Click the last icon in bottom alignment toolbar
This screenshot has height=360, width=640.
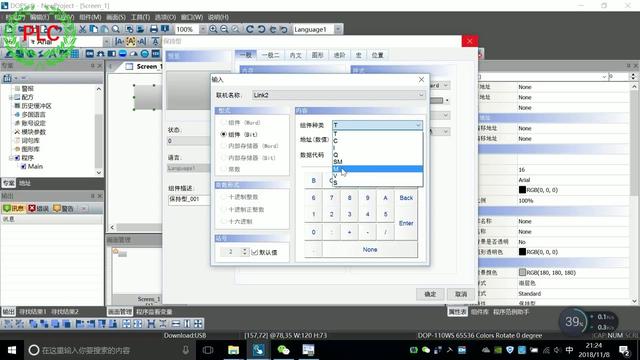pyautogui.click(x=198, y=324)
